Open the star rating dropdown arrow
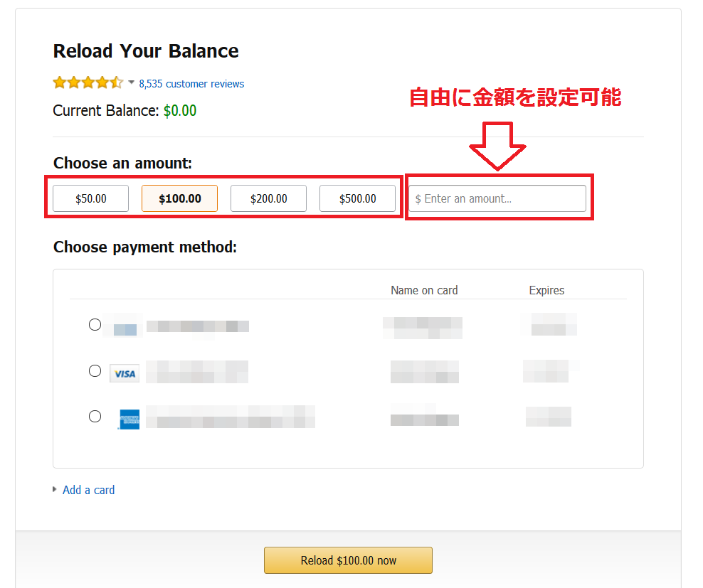The width and height of the screenshot is (703, 588). point(132,82)
